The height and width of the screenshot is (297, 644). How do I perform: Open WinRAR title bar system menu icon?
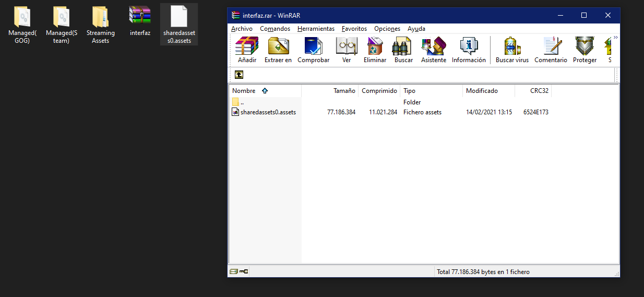236,15
